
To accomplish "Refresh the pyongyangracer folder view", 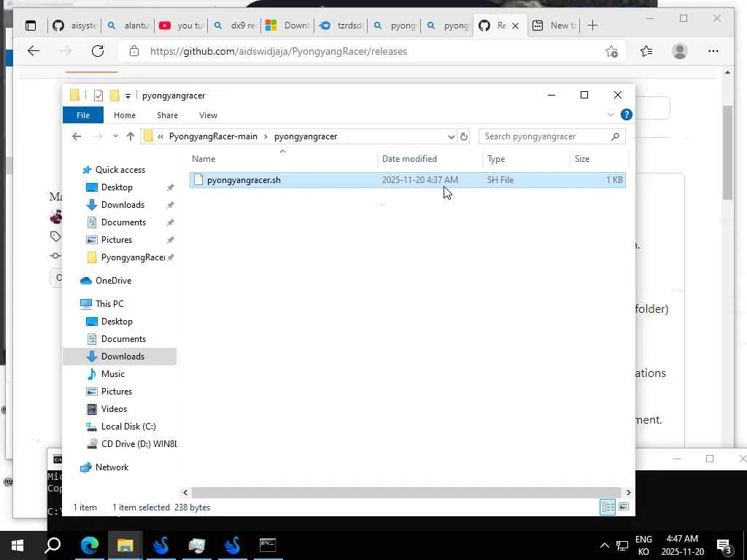I will pos(463,136).
